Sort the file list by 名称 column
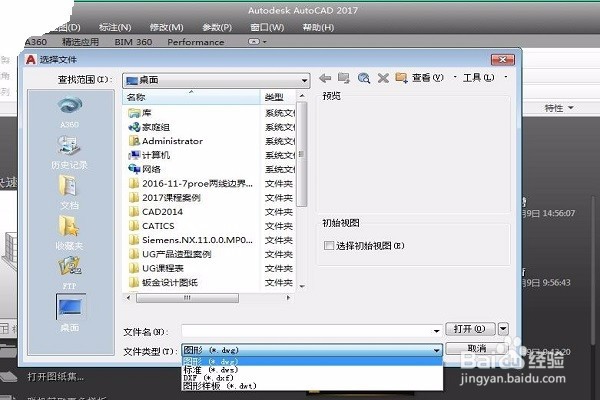The height and width of the screenshot is (400, 600). (191, 97)
